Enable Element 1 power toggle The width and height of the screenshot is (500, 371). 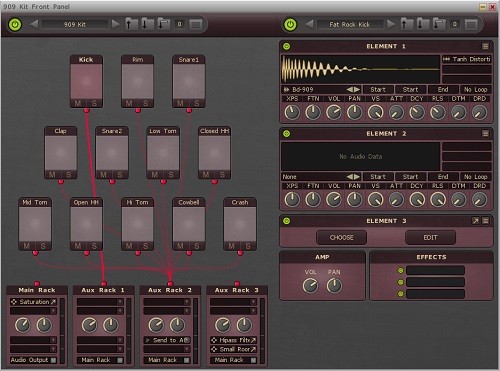click(287, 46)
